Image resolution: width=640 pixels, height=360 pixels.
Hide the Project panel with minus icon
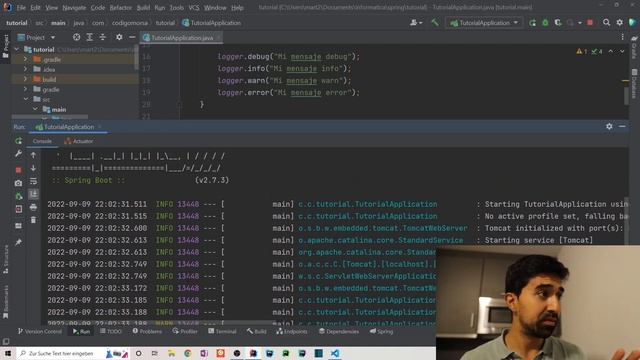coord(132,37)
